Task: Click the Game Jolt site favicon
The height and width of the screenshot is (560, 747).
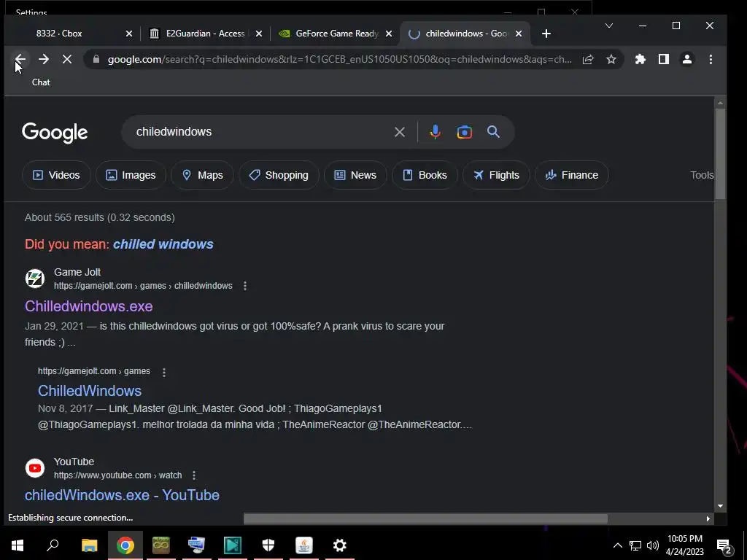Action: [x=35, y=279]
